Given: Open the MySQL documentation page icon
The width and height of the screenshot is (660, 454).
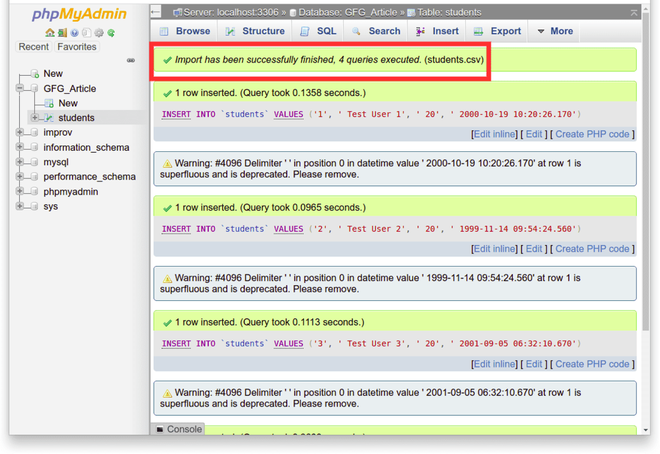Looking at the screenshot, I should (x=87, y=33).
